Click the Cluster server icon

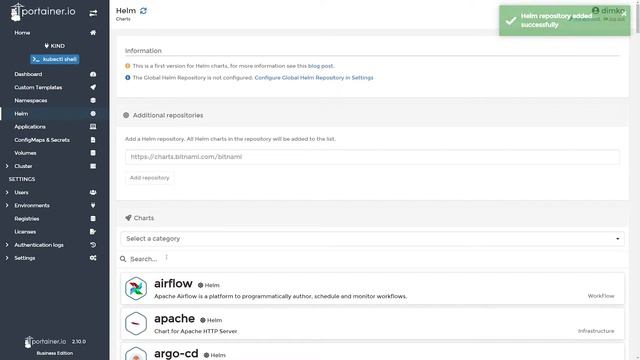coord(93,166)
